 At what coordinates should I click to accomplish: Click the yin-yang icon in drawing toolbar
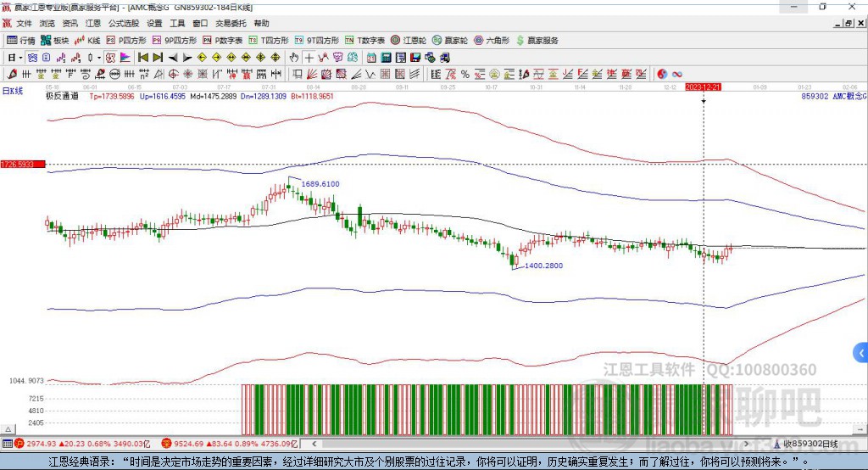coord(662,74)
